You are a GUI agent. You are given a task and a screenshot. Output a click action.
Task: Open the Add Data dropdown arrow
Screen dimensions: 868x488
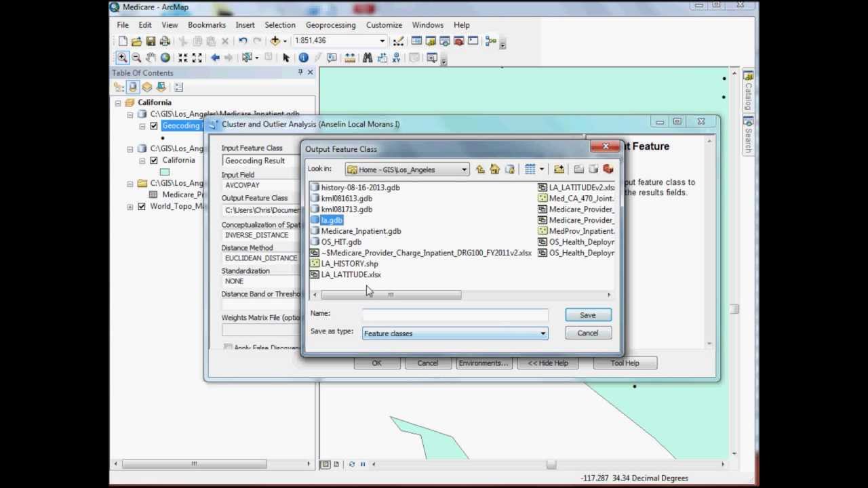click(x=285, y=41)
